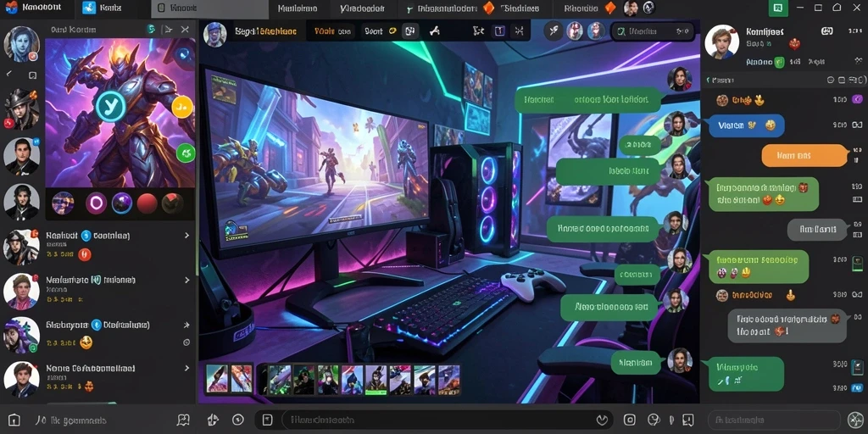Select the highlighted grey tab in the top bar

click(210, 8)
